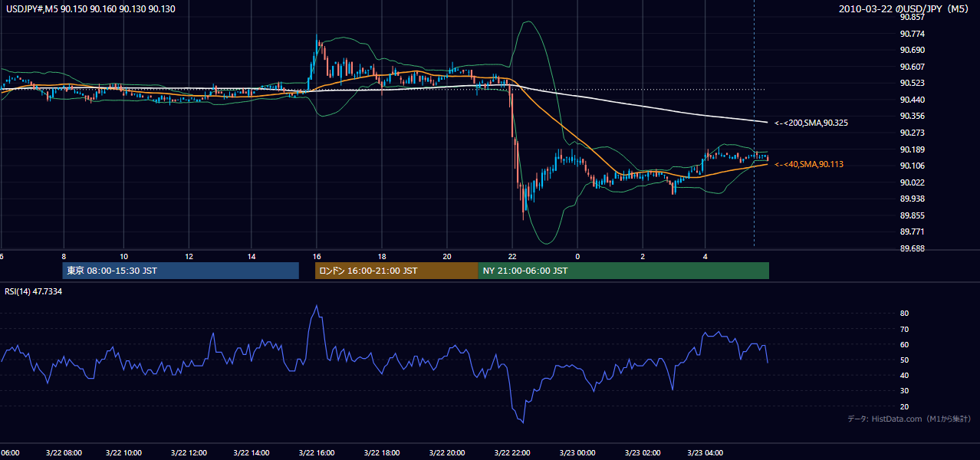Click price axis value 90.189
The height and width of the screenshot is (460, 980).
click(912, 149)
